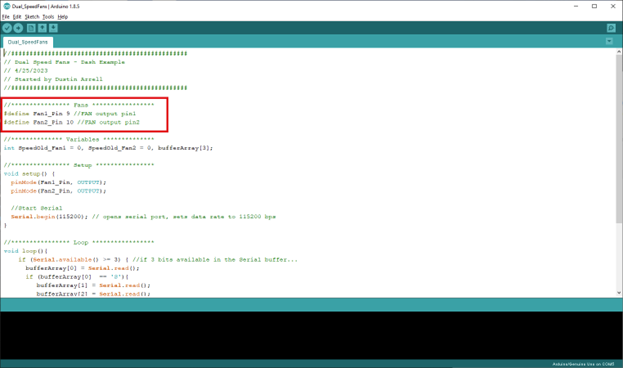Viewport: 623px width, 368px height.
Task: Open a sketch with the Open icon
Action: (x=42, y=28)
